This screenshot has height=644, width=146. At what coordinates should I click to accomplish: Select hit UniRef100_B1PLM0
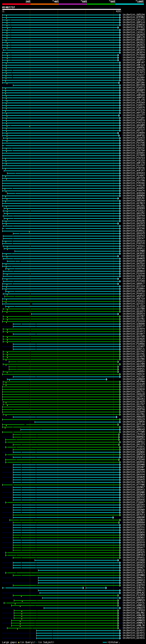[x=134, y=198]
